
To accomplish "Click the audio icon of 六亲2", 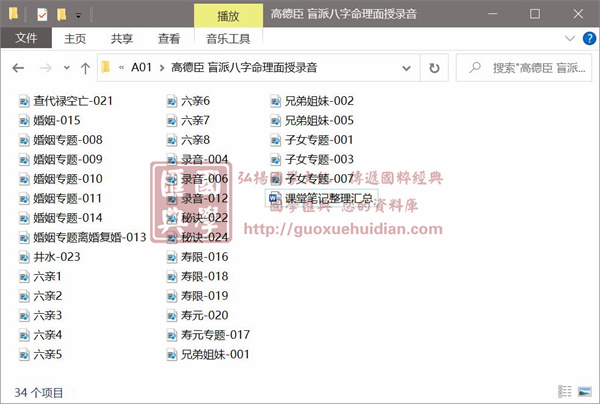I will pyautogui.click(x=24, y=296).
